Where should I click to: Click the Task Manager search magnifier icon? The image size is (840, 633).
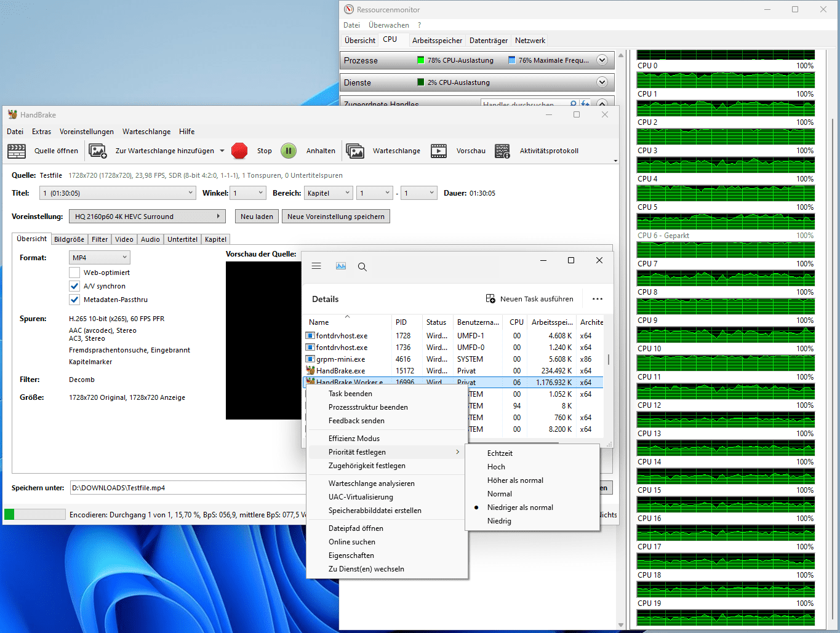(x=362, y=267)
